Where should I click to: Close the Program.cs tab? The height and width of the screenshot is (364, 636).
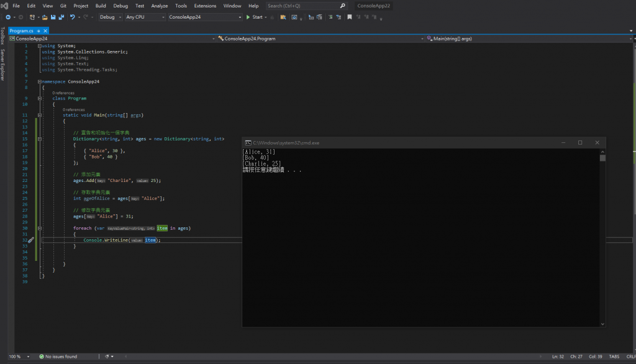point(45,31)
